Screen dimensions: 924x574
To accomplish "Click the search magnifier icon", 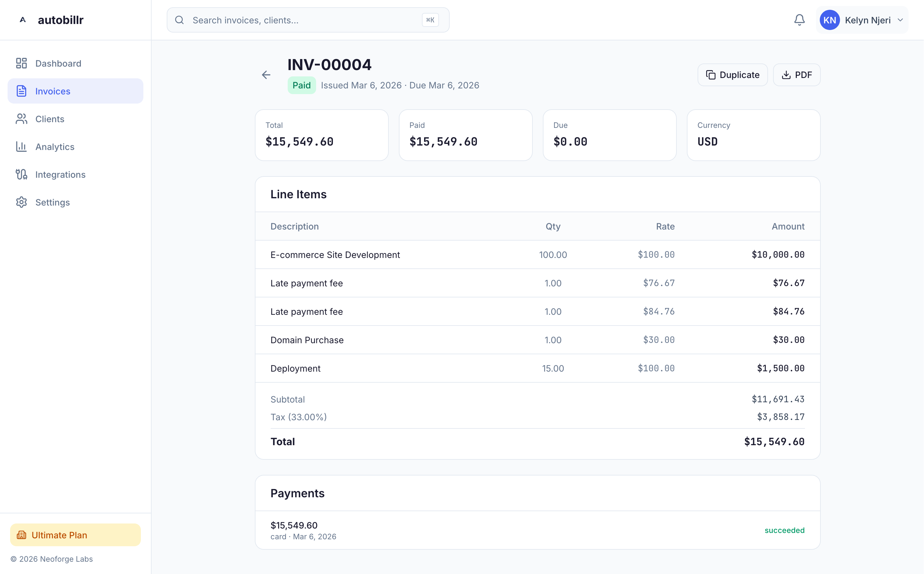I will pos(180,20).
